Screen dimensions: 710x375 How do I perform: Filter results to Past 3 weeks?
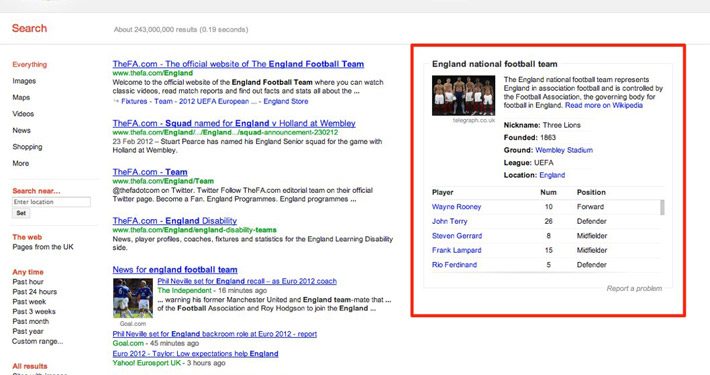34,312
